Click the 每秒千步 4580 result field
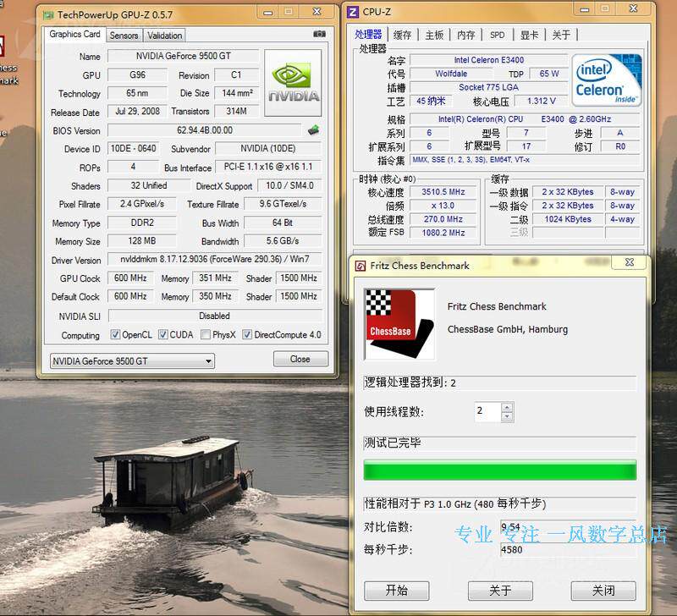 [568, 550]
